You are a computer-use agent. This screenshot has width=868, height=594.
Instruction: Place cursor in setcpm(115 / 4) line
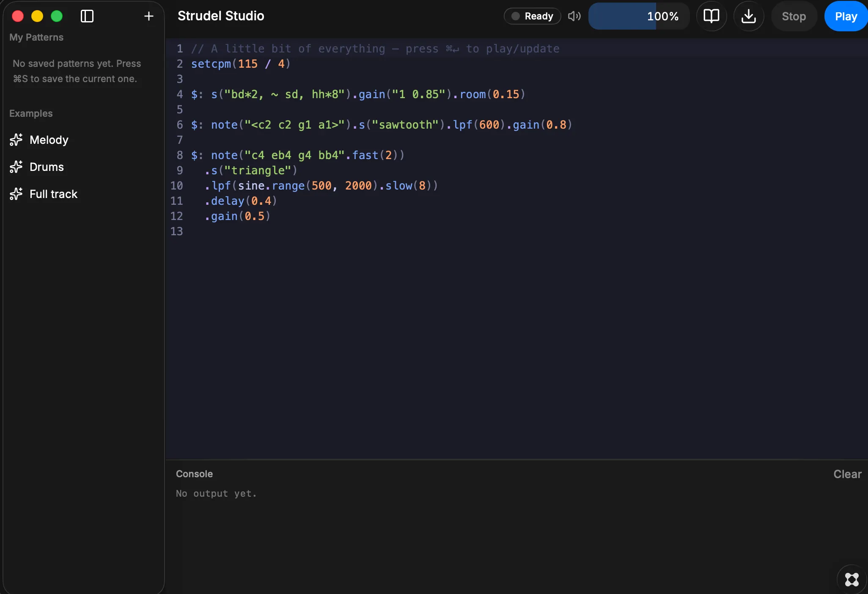[x=241, y=64]
